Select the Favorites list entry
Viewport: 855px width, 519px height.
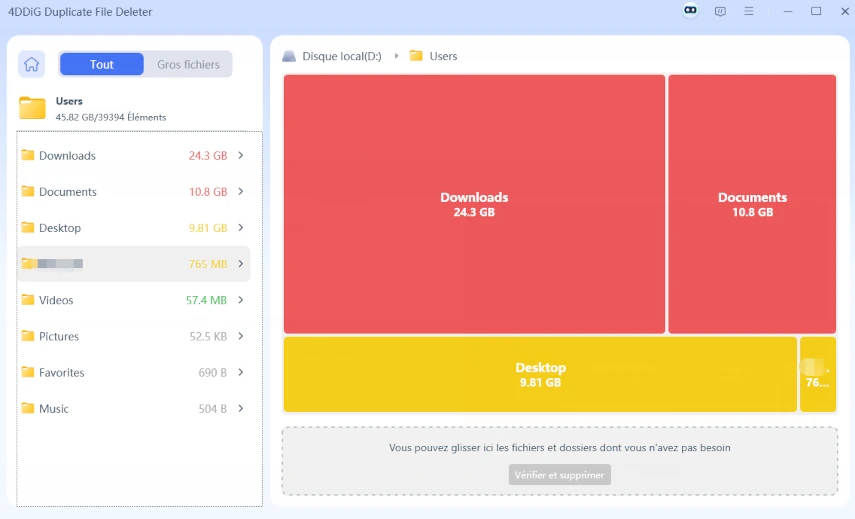(134, 372)
